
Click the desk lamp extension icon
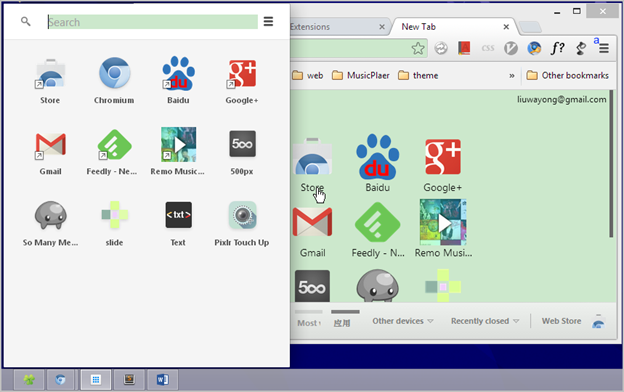point(581,49)
